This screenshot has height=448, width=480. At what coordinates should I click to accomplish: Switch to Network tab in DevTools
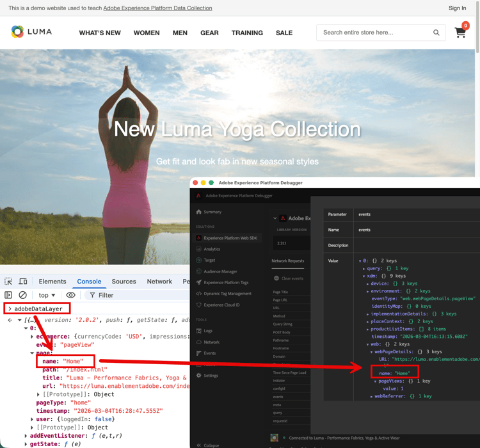pos(159,282)
